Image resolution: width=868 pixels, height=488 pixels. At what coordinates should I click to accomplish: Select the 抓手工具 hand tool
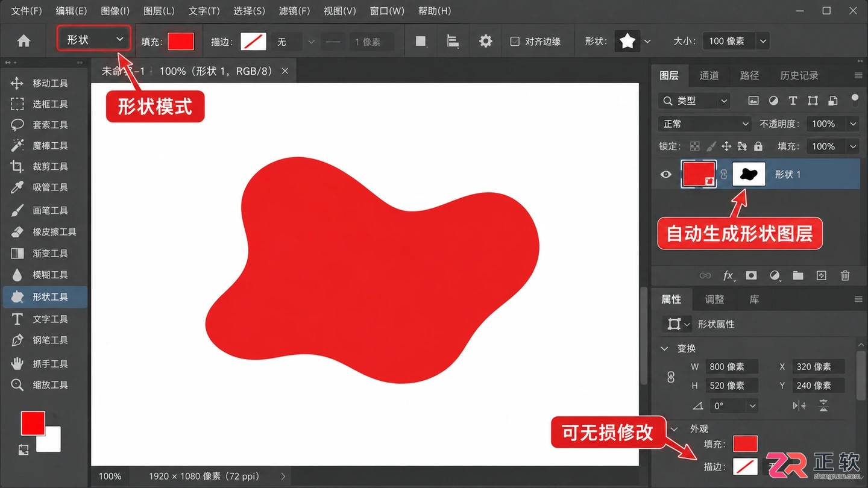tap(40, 364)
